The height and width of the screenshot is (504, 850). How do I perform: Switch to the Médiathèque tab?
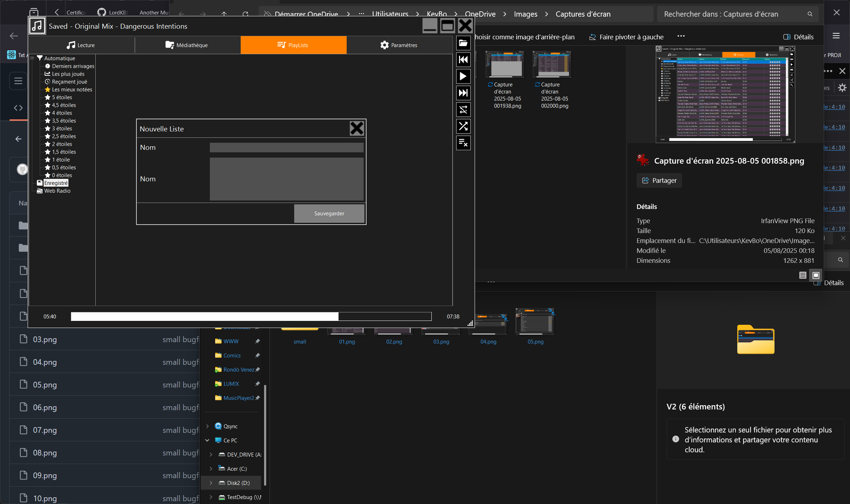point(187,45)
